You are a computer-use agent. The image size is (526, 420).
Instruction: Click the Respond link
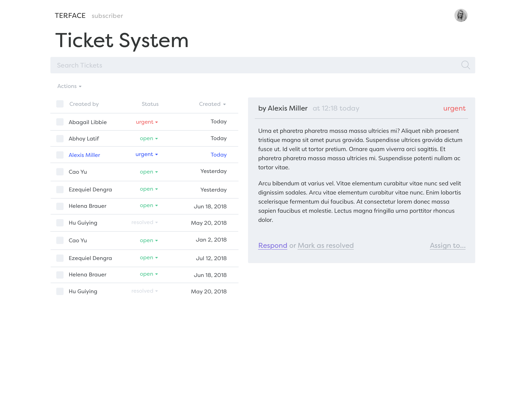click(272, 245)
